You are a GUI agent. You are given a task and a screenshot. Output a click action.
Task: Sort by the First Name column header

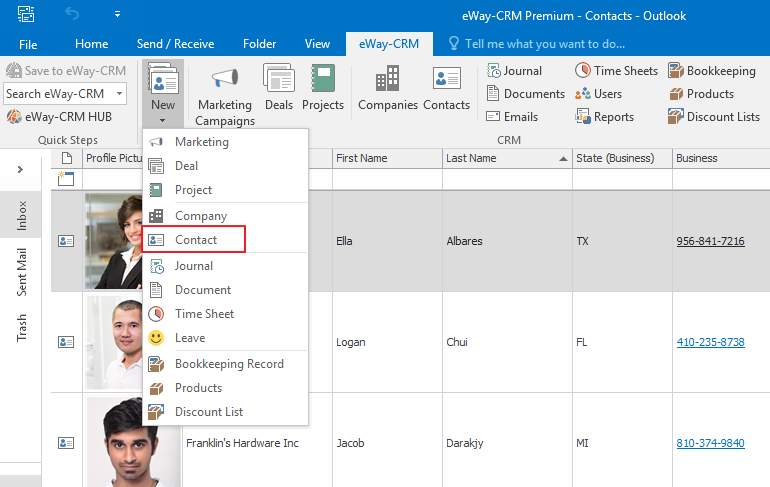coord(387,158)
